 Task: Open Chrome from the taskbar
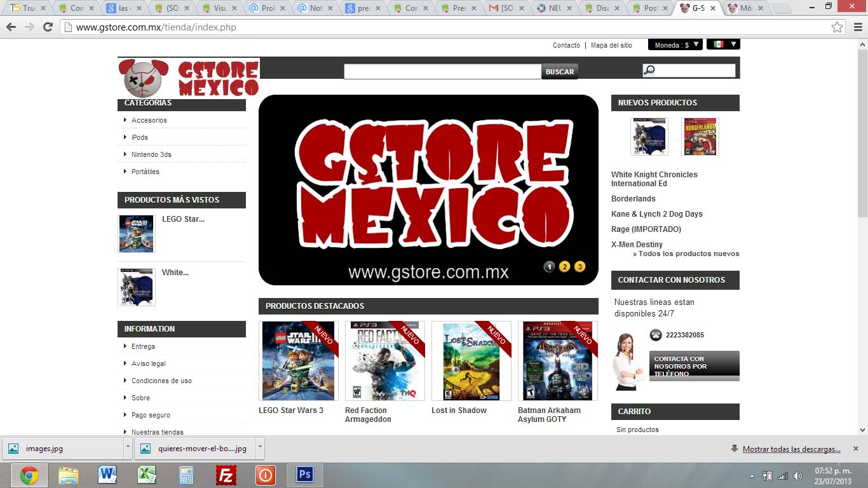click(x=29, y=475)
